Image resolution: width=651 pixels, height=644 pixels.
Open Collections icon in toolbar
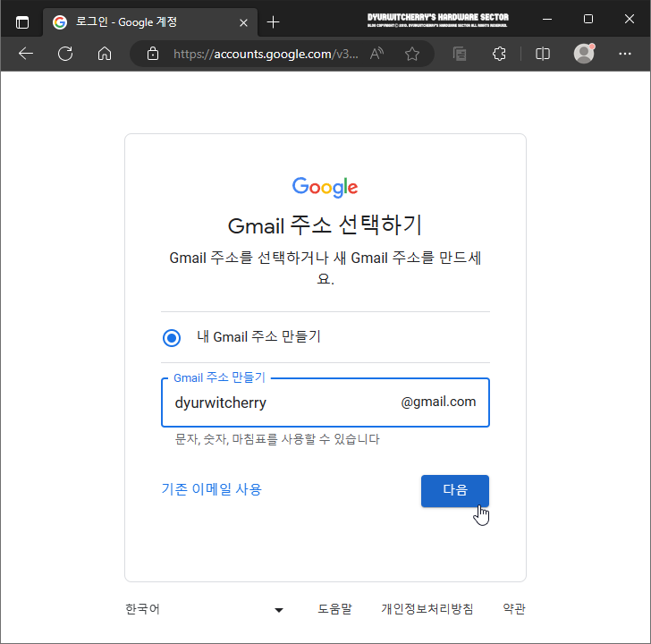coord(460,54)
